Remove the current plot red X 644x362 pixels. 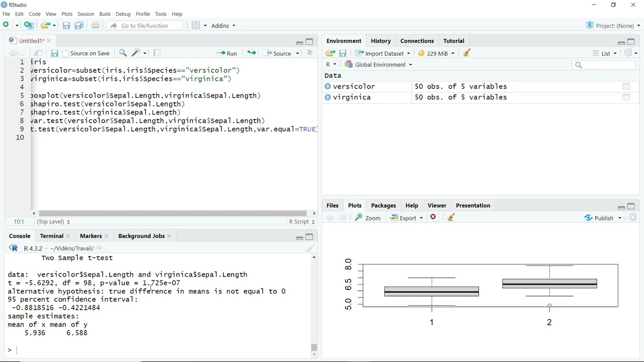tap(433, 217)
